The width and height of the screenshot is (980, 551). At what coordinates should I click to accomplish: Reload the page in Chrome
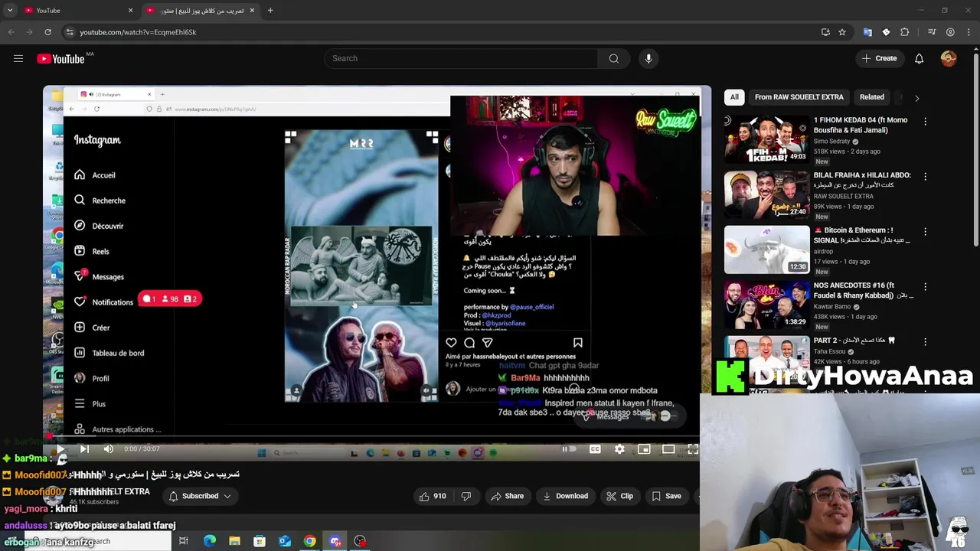[x=47, y=32]
